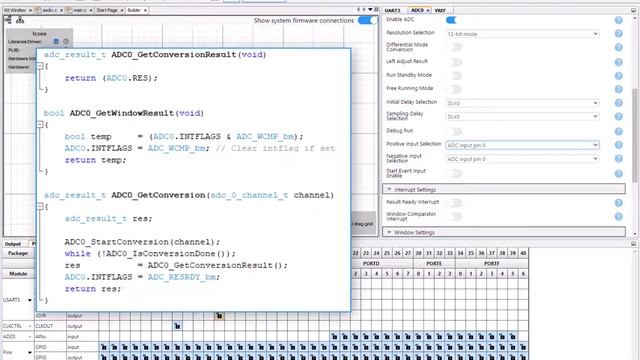
Task: Collapse ADC0_GetConversionResult function code fold
Action: [40, 66]
